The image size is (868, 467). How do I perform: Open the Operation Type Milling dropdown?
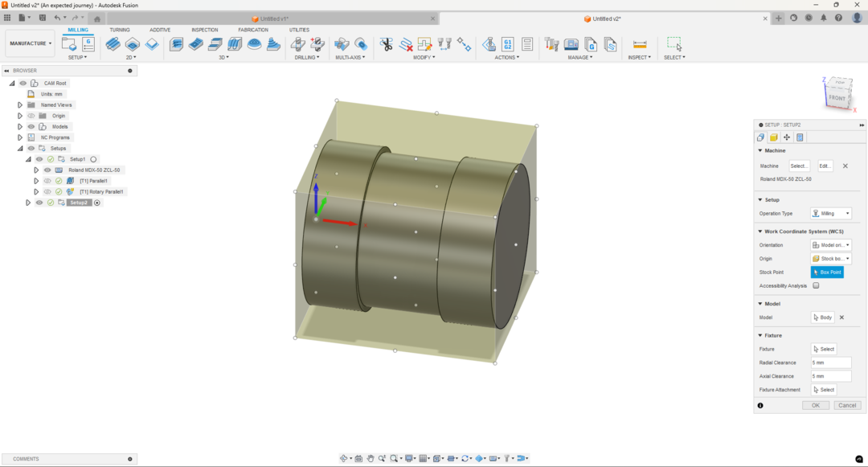click(831, 214)
